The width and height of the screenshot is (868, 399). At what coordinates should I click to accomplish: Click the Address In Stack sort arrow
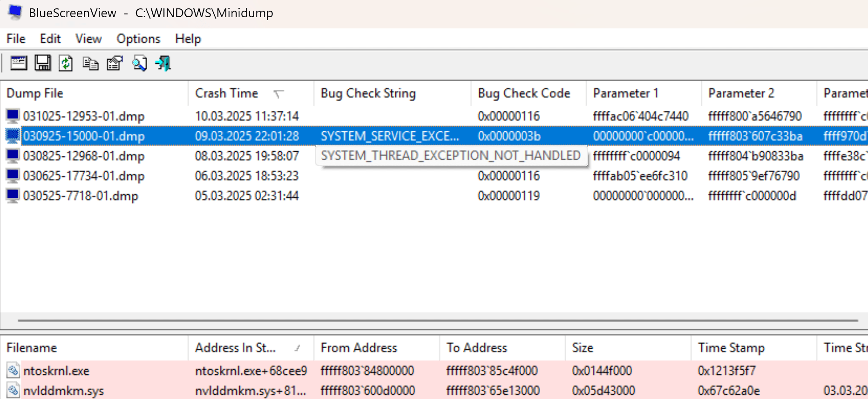tap(298, 348)
